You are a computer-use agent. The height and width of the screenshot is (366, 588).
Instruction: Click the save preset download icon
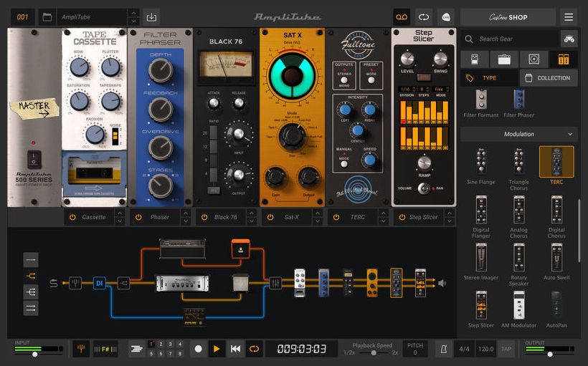(x=151, y=17)
